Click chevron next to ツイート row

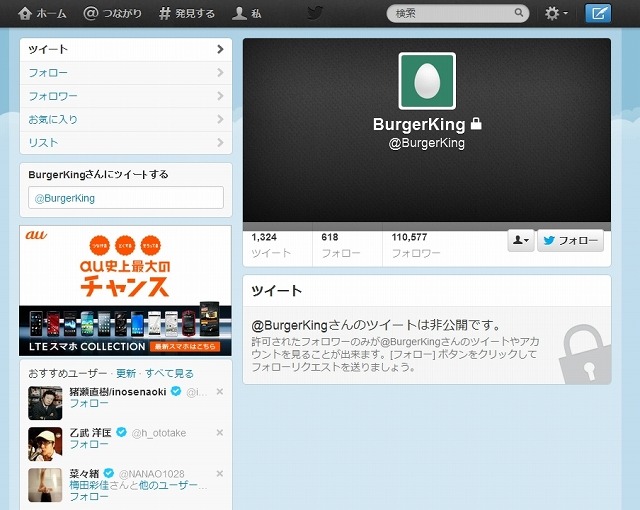(220, 49)
